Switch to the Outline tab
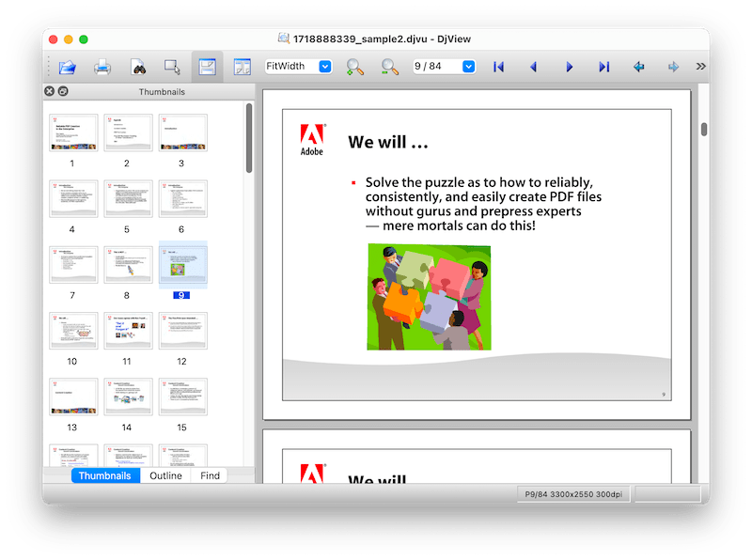 click(165, 475)
